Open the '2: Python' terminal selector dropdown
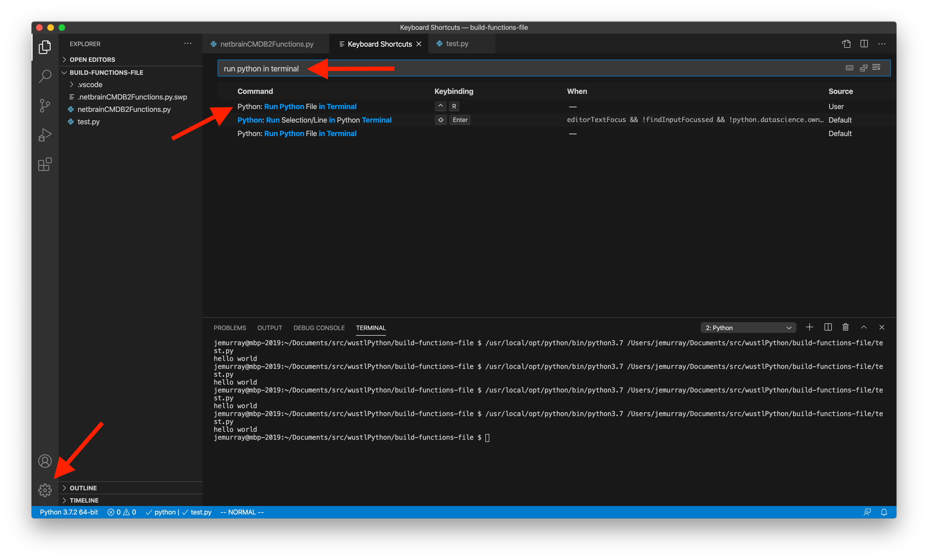The height and width of the screenshot is (560, 928). coord(748,327)
